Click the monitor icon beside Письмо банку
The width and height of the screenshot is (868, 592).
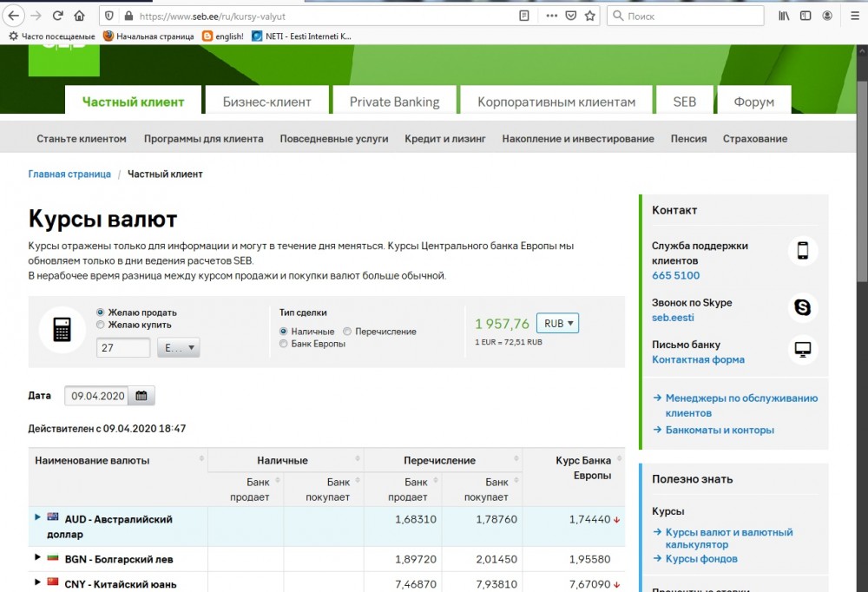coord(803,350)
